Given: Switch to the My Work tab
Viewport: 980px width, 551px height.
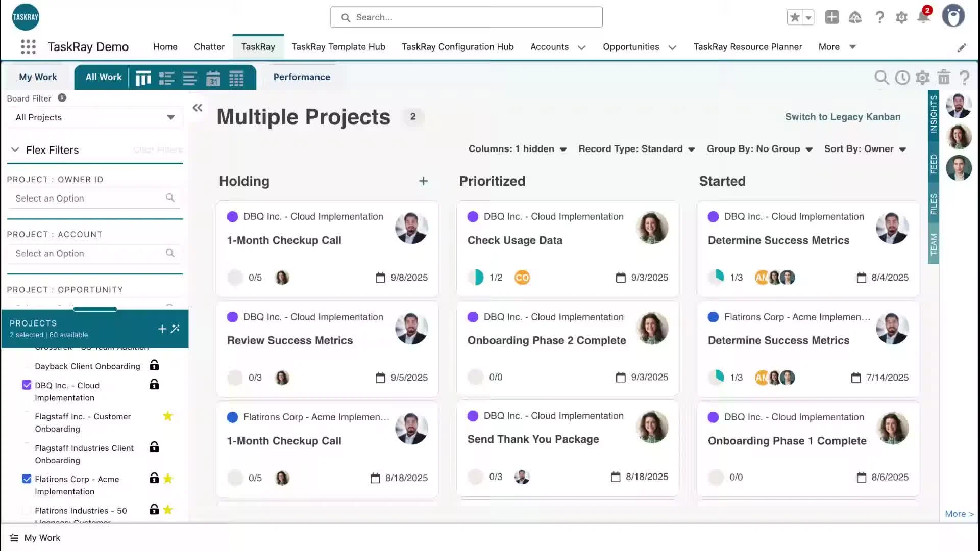Looking at the screenshot, I should click(38, 77).
